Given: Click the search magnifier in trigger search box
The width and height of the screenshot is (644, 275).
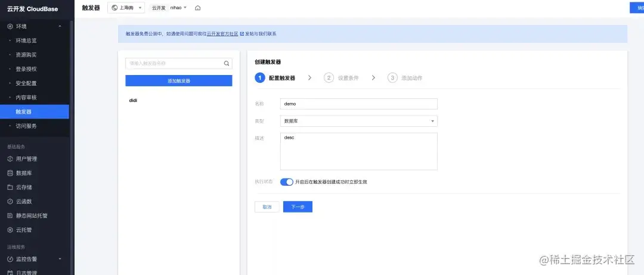Looking at the screenshot, I should coord(227,64).
